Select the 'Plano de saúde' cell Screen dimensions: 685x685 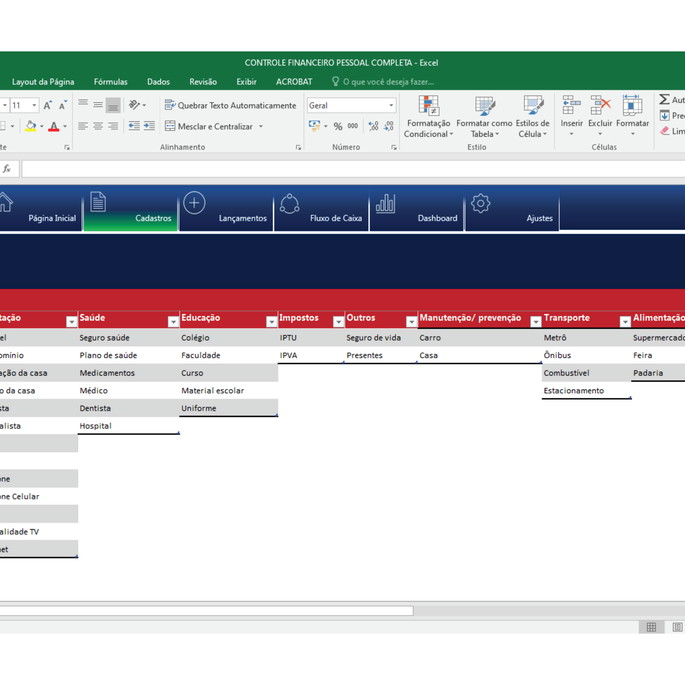(128, 355)
